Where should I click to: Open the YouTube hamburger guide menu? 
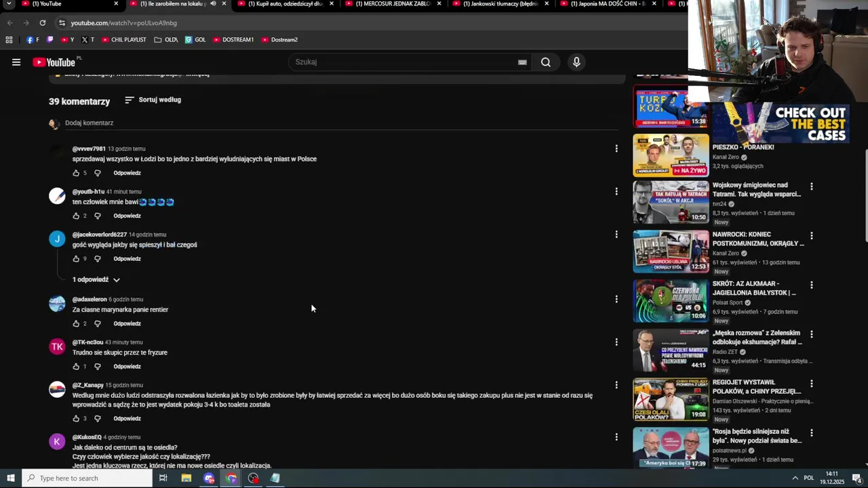[x=16, y=62]
